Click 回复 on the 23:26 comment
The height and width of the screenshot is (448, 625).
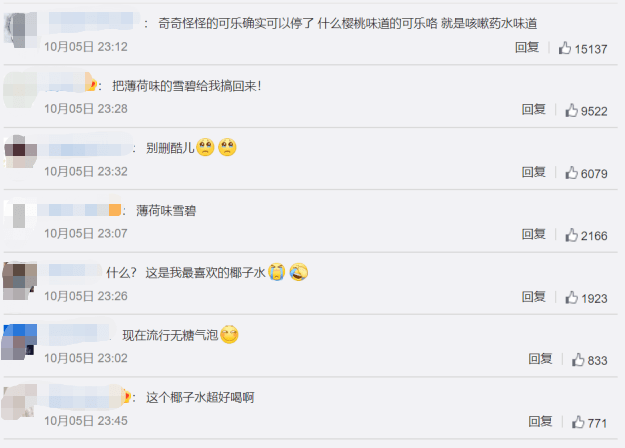534,297
